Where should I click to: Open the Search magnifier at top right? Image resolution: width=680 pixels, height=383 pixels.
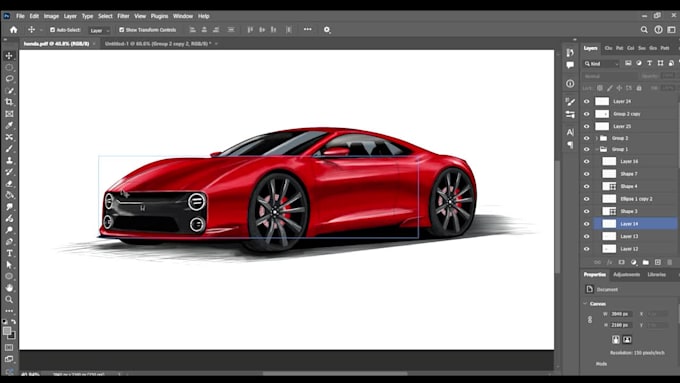(644, 29)
